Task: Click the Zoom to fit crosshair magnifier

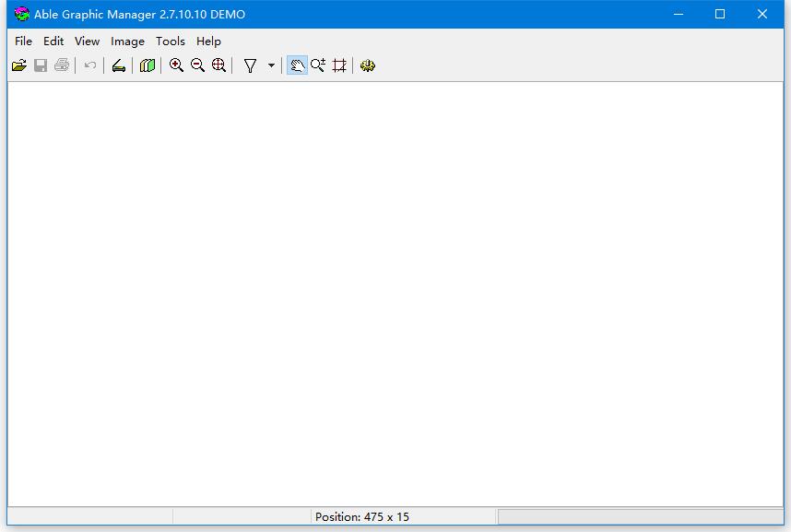Action: [x=218, y=65]
